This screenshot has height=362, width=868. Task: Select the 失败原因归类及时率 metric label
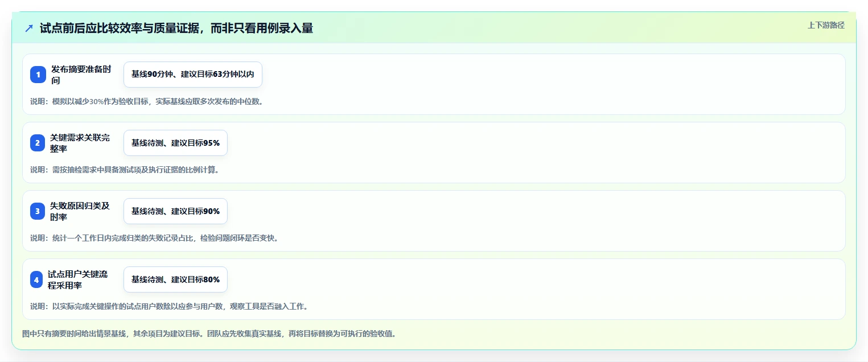pos(81,211)
